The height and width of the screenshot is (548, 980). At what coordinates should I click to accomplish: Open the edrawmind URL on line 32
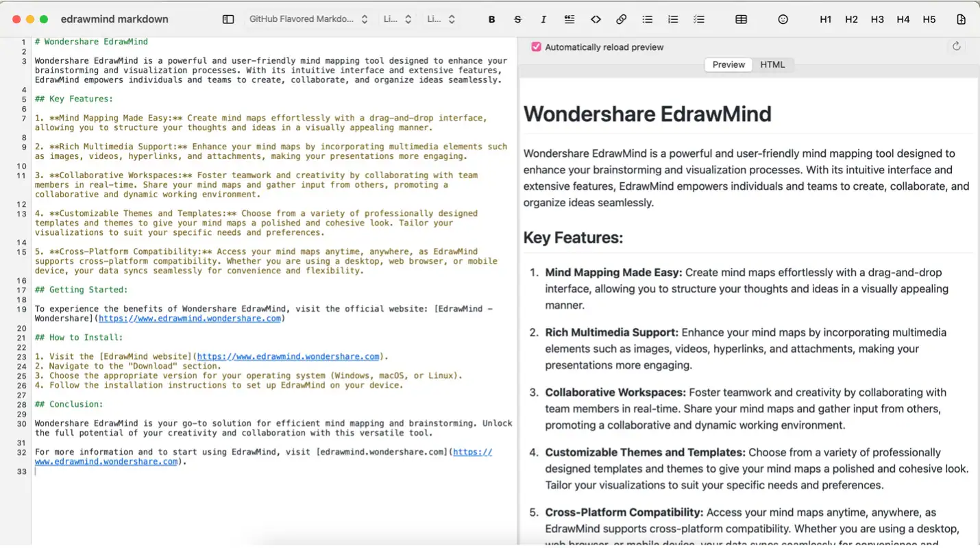(106, 462)
